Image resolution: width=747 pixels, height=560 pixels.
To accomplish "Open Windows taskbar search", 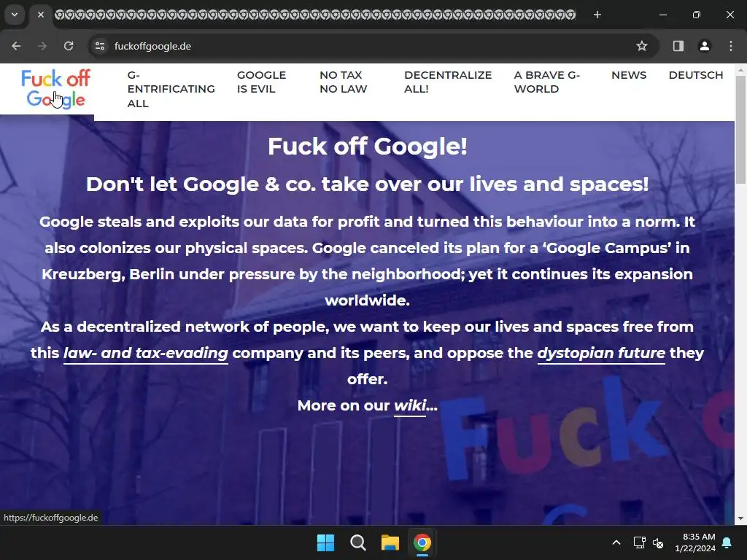I will click(x=357, y=542).
